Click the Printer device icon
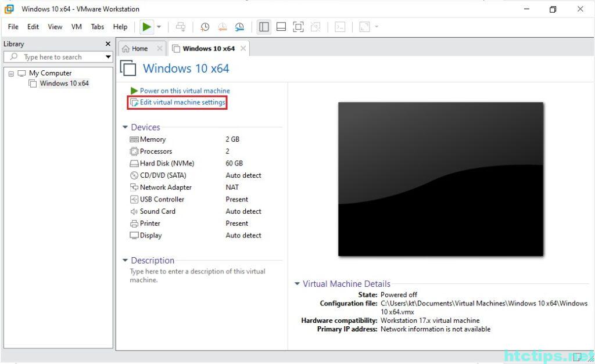595x364 pixels. point(134,224)
